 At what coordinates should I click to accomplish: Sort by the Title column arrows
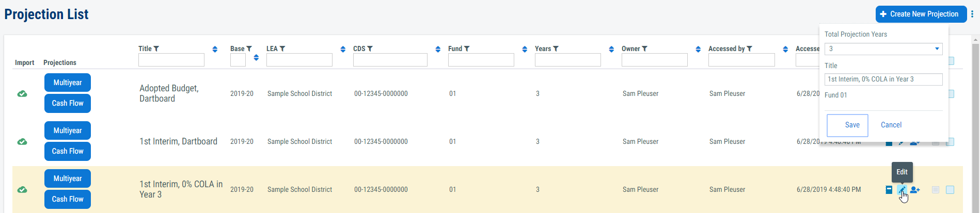pyautogui.click(x=215, y=49)
